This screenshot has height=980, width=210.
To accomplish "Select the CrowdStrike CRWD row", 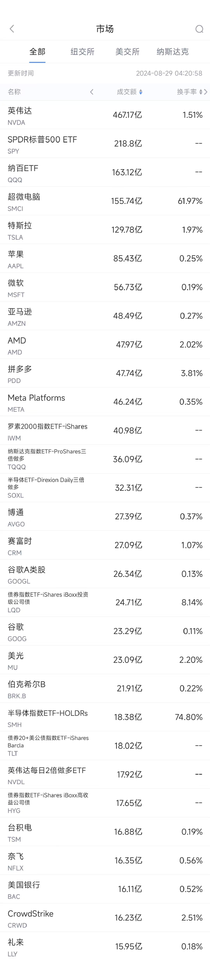I will point(105,918).
